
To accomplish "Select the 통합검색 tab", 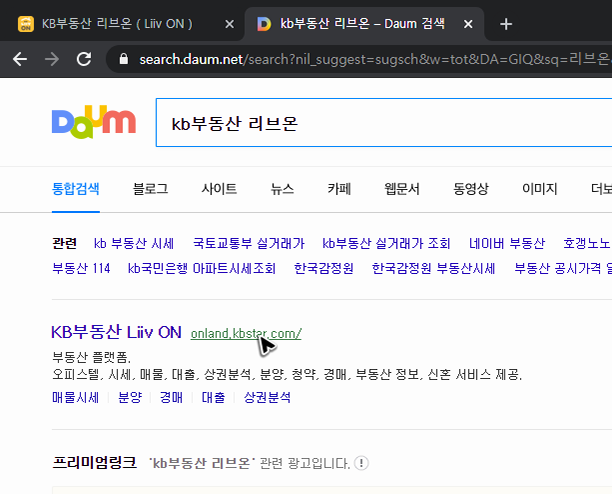I will (x=76, y=189).
